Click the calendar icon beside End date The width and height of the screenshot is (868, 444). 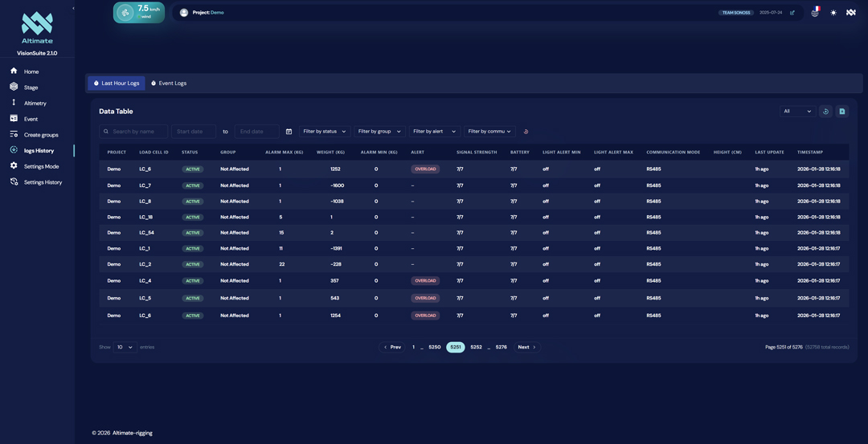pyautogui.click(x=289, y=132)
